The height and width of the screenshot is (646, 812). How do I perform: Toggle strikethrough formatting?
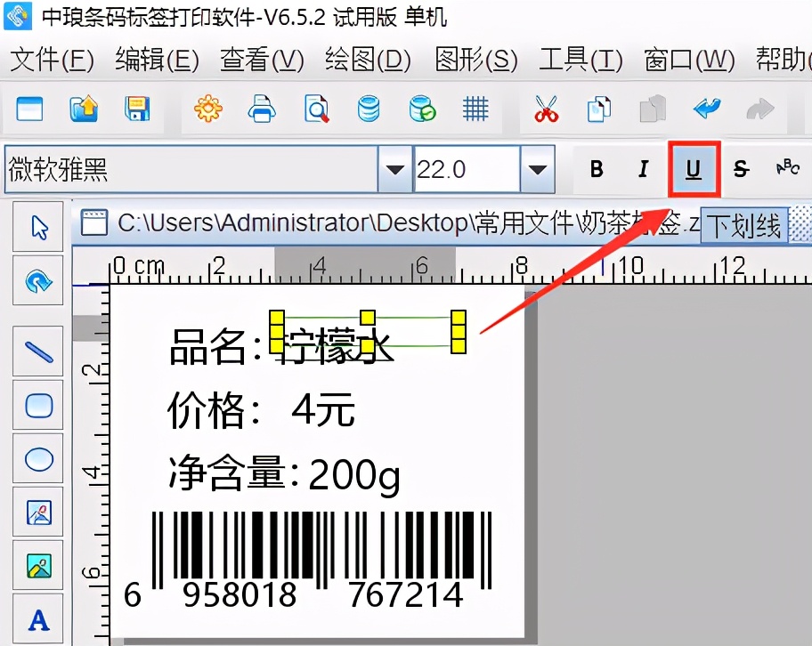tap(741, 168)
